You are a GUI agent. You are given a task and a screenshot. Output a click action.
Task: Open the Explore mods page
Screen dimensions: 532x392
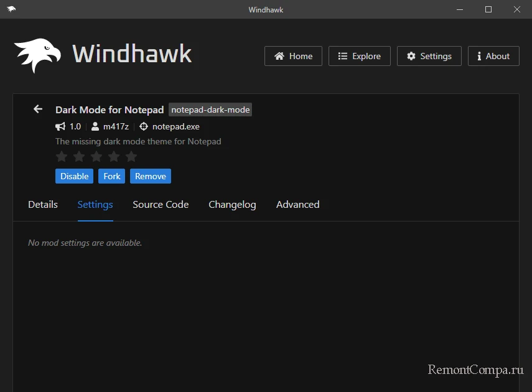(x=359, y=56)
